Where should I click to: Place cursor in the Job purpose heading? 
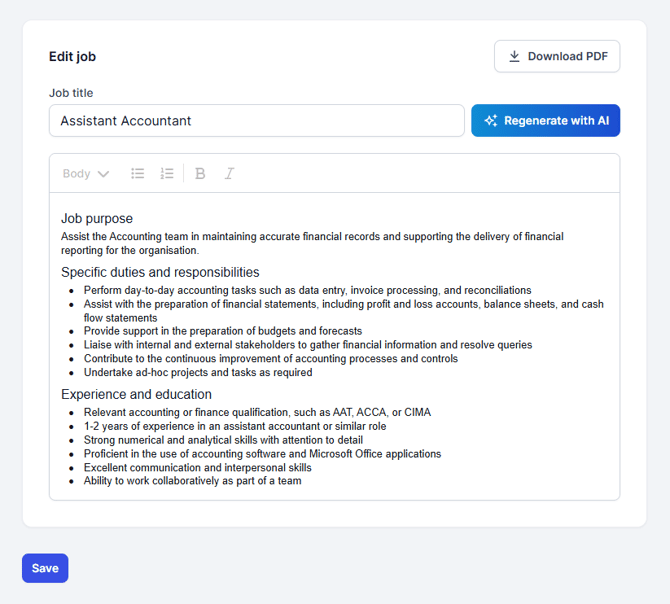(x=97, y=218)
